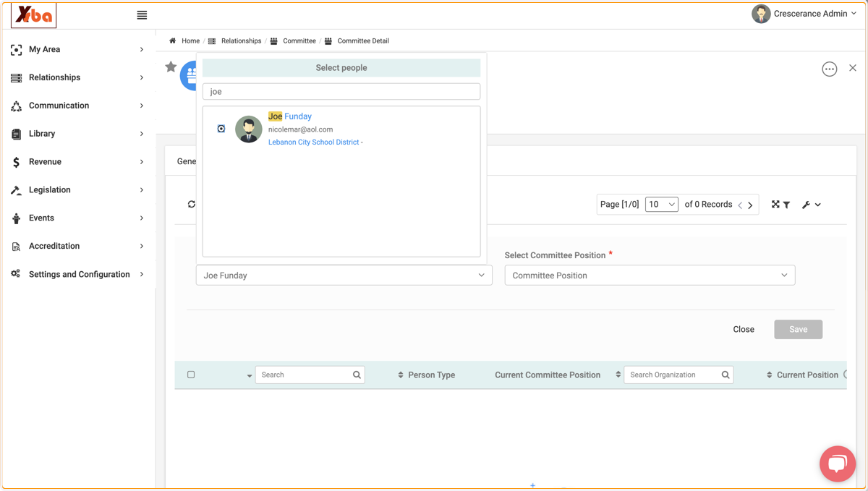This screenshot has width=868, height=491.
Task: Open the wrench tools menu
Action: click(x=811, y=205)
